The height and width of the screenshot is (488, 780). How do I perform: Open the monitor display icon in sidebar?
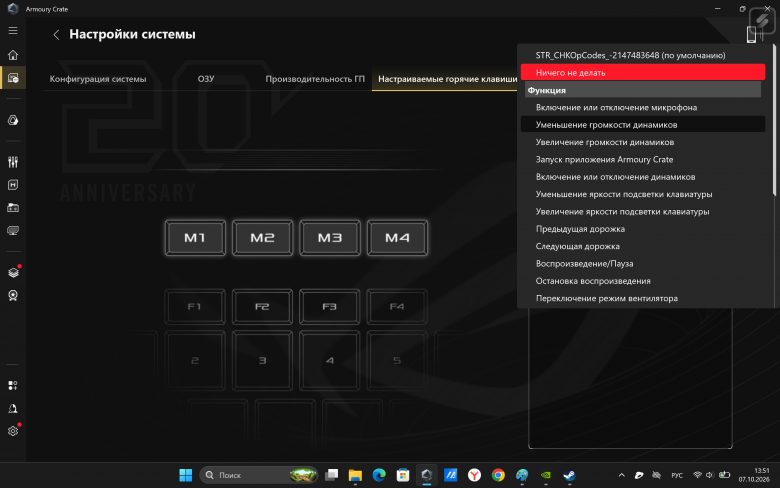(x=13, y=230)
